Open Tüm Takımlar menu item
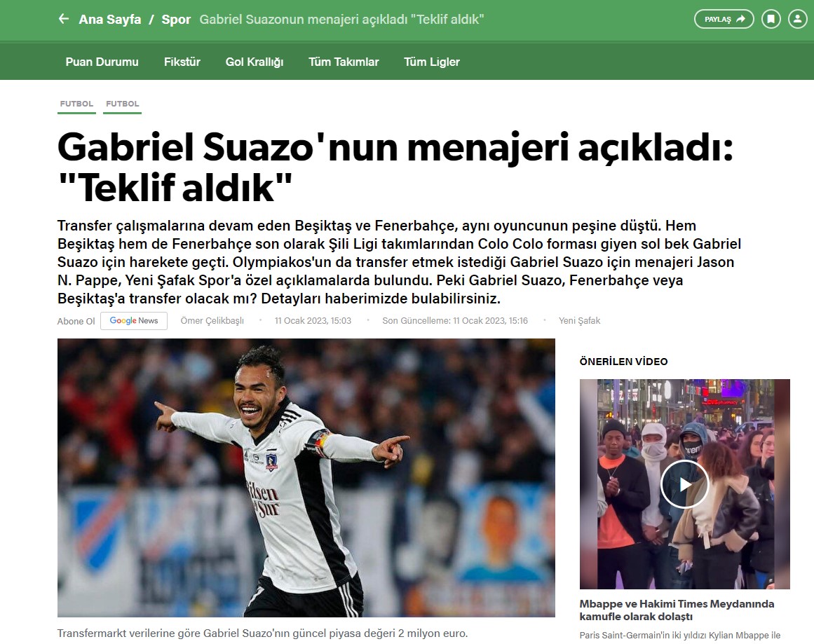The image size is (814, 644). pos(344,62)
